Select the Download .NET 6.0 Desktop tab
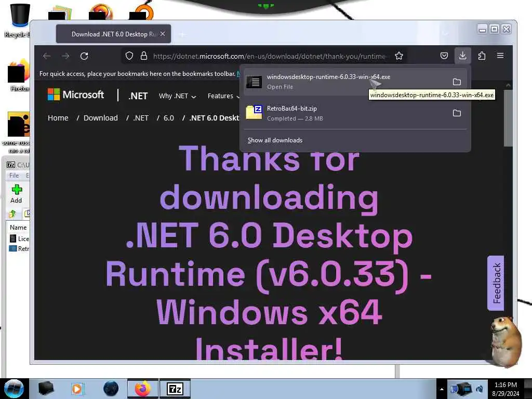 (113, 34)
